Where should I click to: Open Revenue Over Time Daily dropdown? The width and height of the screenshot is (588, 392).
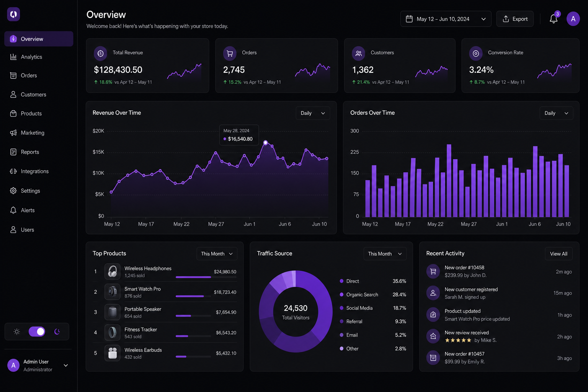click(313, 113)
